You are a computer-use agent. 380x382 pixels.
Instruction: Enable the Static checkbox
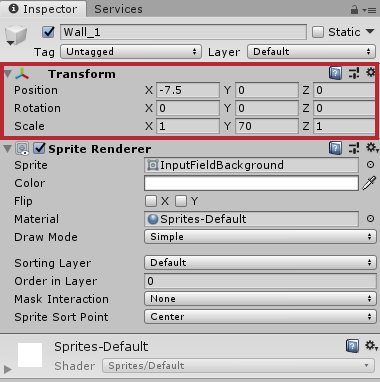(x=318, y=32)
